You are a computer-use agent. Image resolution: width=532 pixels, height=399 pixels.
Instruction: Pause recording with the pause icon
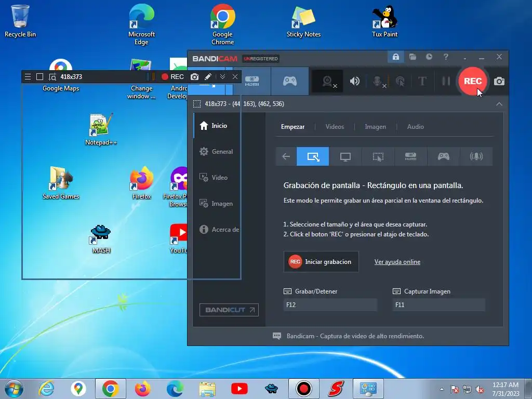pyautogui.click(x=446, y=81)
